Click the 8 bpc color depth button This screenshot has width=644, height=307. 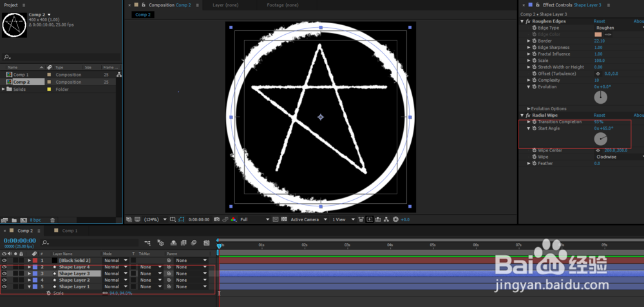[35, 221]
